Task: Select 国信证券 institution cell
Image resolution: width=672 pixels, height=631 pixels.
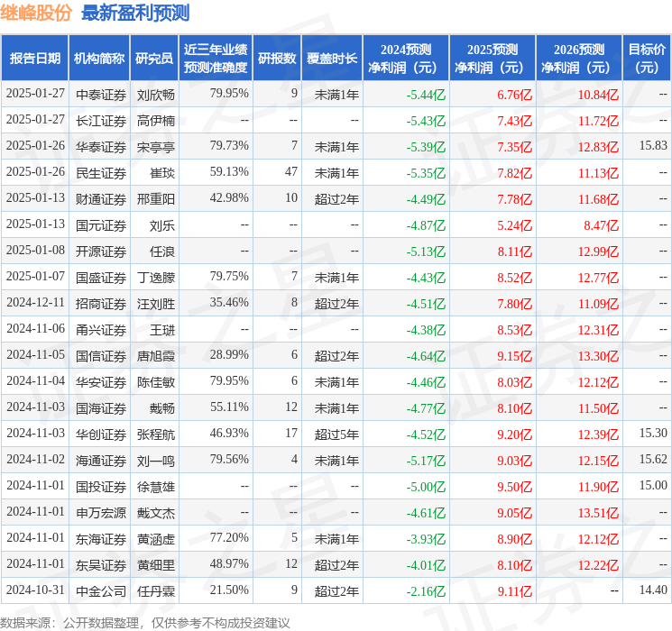Action: 101,356
